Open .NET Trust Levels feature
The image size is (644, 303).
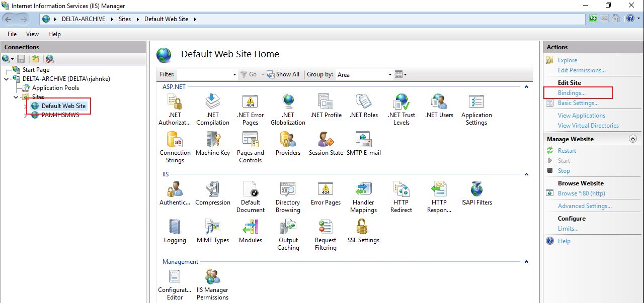pos(401,110)
